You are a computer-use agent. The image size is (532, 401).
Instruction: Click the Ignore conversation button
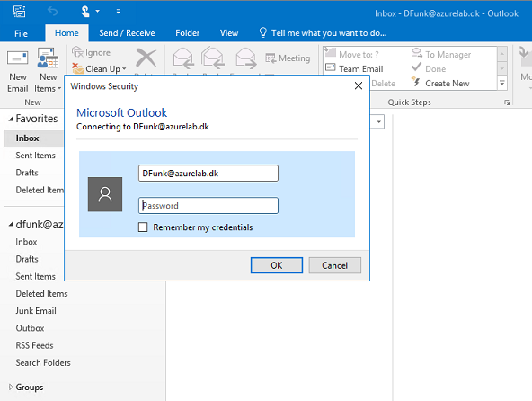coord(92,53)
